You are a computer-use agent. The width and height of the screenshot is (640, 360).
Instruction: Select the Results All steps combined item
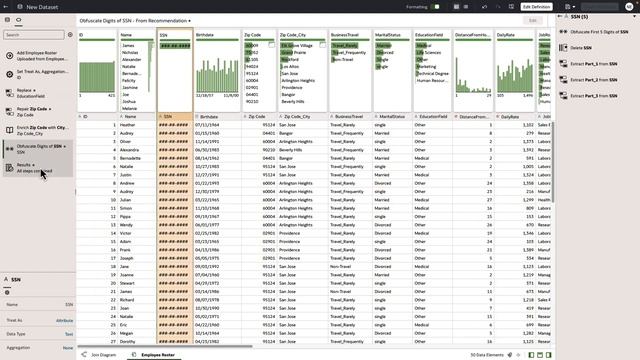tap(38, 168)
